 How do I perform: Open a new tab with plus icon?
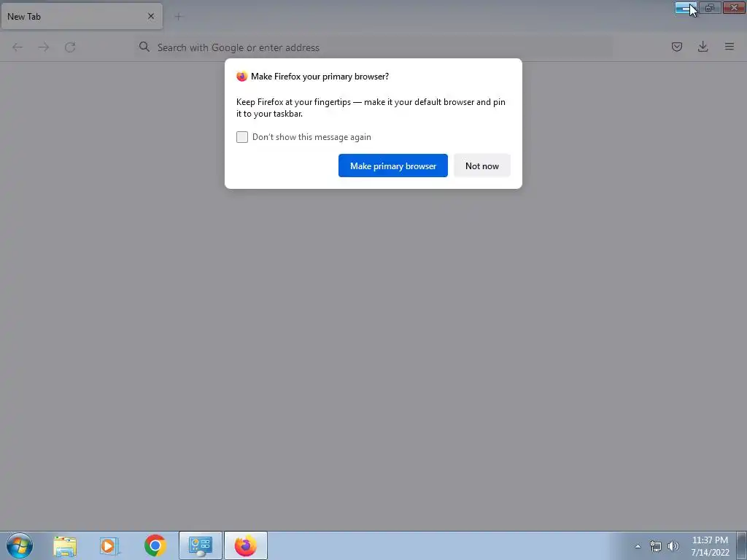178,17
